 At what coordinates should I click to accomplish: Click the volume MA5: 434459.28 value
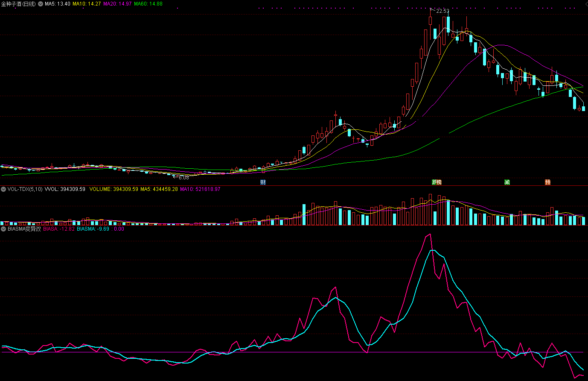coord(159,189)
